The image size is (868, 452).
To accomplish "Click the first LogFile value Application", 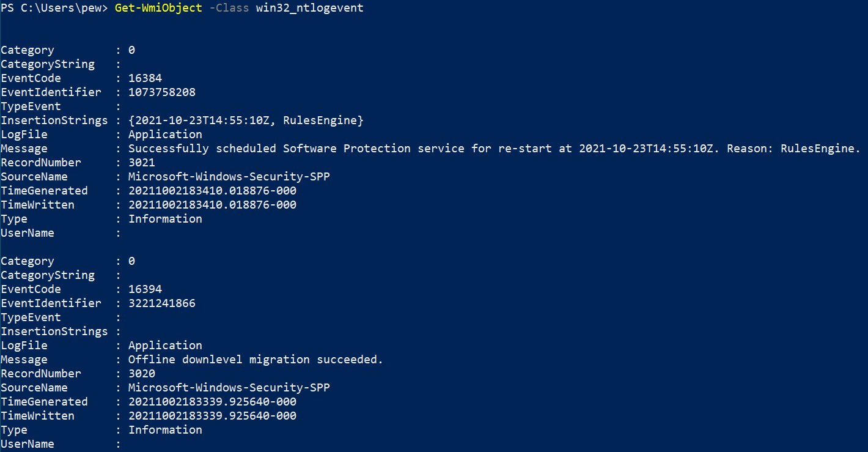I will [x=165, y=135].
